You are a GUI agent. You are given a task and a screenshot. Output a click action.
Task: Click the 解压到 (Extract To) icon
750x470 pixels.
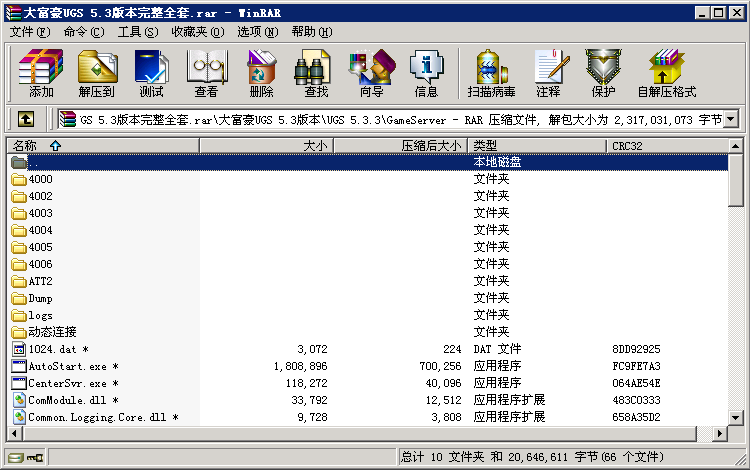click(96, 73)
